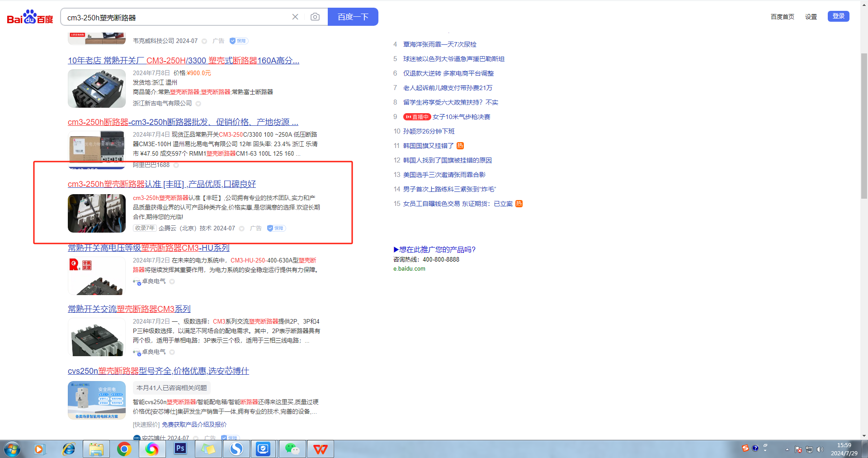The height and width of the screenshot is (458, 868).
Task: Open hot search '韩国国旗又挂错了'
Action: (x=429, y=146)
